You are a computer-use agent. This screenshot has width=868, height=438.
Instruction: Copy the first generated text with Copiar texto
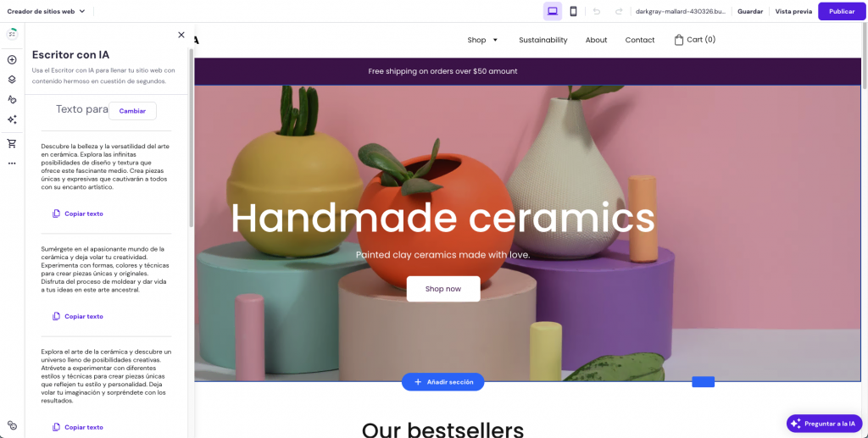point(78,213)
